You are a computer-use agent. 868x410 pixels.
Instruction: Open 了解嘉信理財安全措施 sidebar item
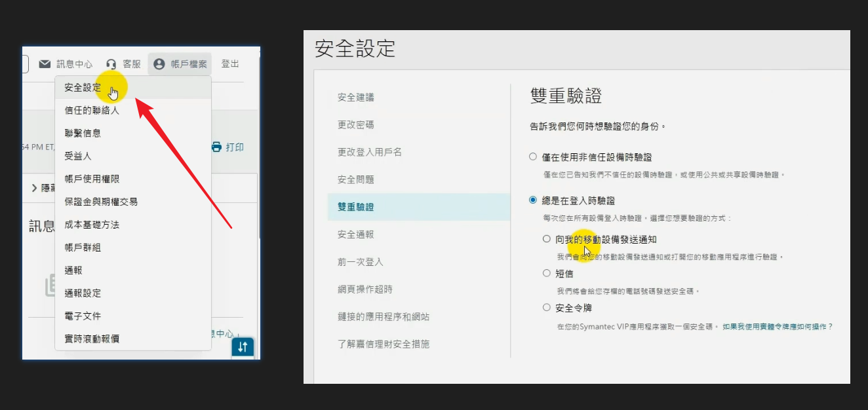[384, 344]
